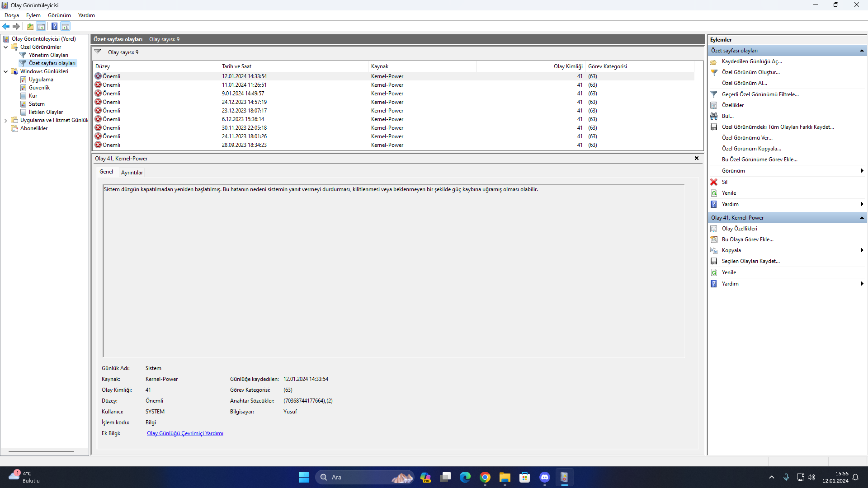Expand the Kopyala submenu arrow
This screenshot has width=868, height=488.
(862, 250)
